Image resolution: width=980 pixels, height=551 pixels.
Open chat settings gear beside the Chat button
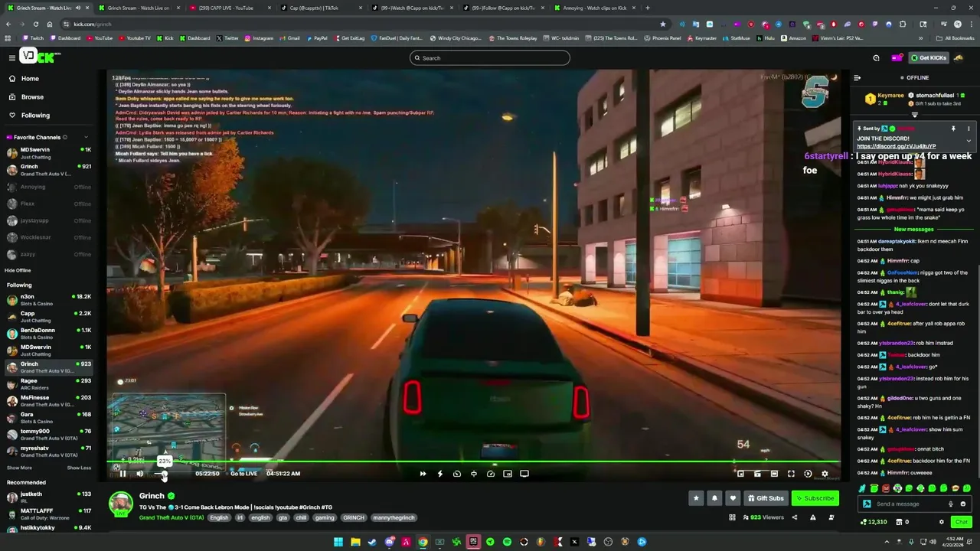coord(942,522)
